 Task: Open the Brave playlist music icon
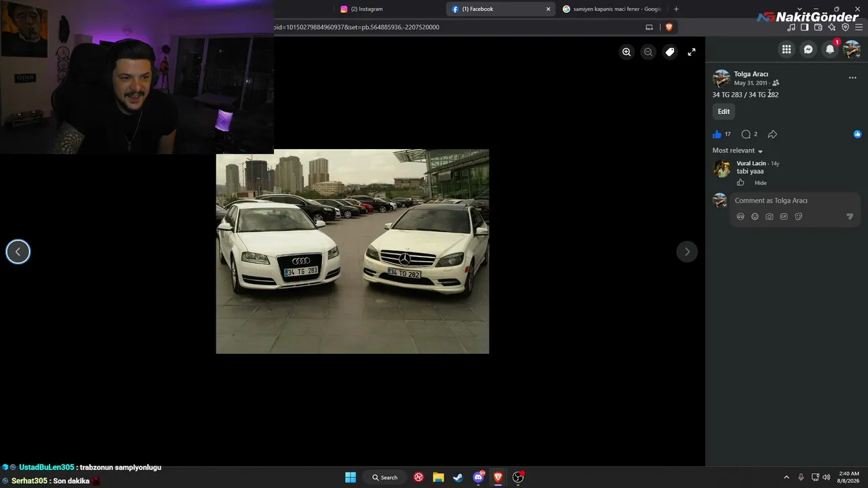[791, 27]
